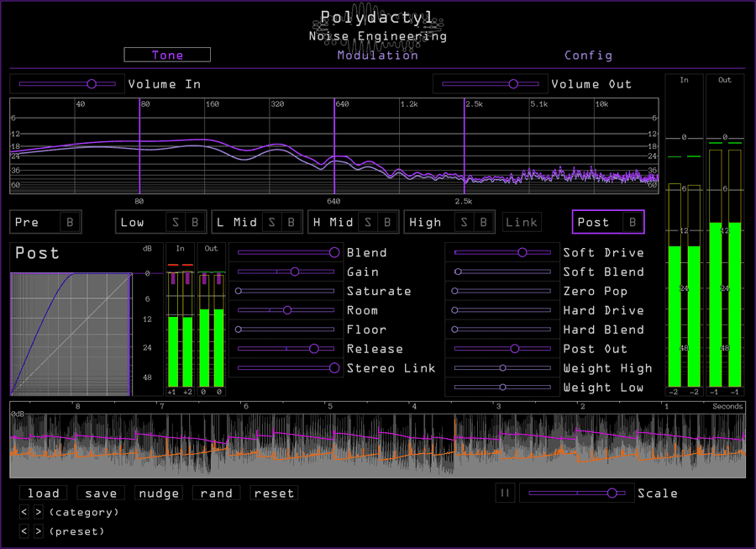756x549 pixels.
Task: Adjust the Volume Out slider
Action: tap(491, 84)
